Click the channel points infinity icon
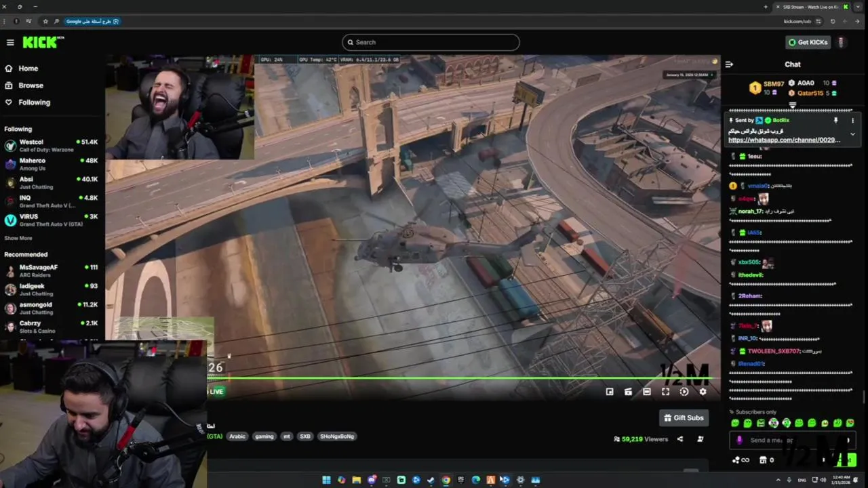Viewport: 868px width, 488px height. coord(741,460)
